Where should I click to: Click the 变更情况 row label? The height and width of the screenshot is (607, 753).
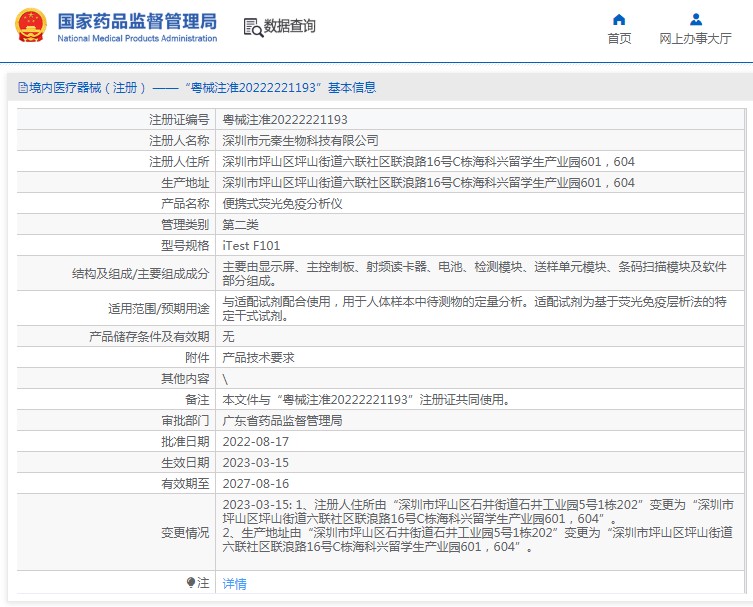[x=185, y=533]
